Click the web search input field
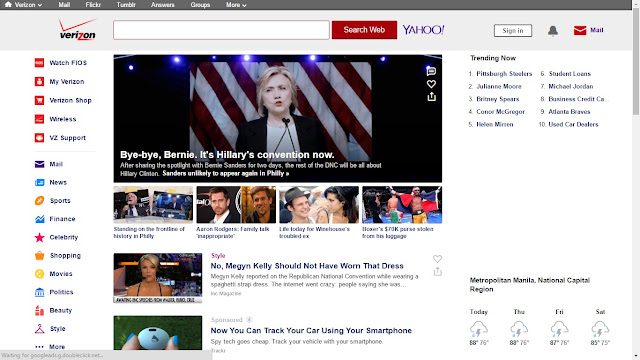 point(221,30)
